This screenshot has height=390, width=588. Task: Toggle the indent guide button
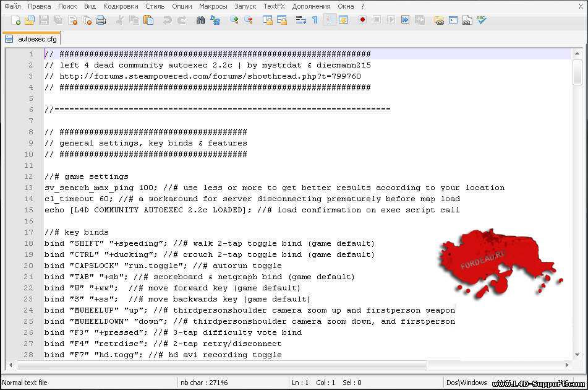point(329,20)
